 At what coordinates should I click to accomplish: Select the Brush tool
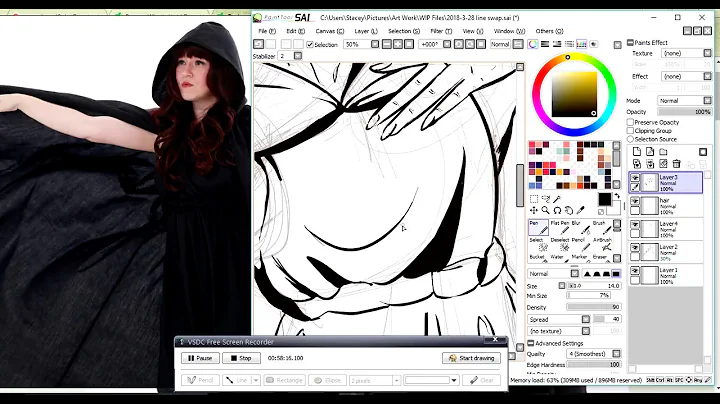point(602,227)
